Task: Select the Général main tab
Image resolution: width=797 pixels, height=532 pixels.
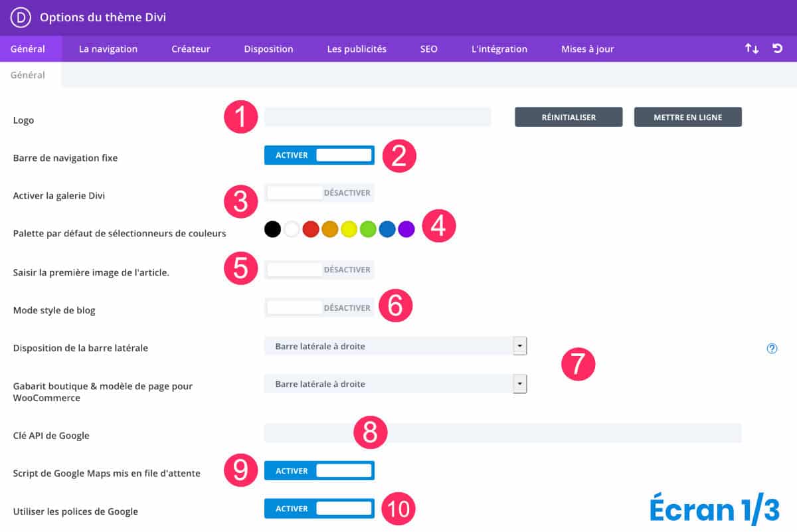Action: pyautogui.click(x=31, y=48)
